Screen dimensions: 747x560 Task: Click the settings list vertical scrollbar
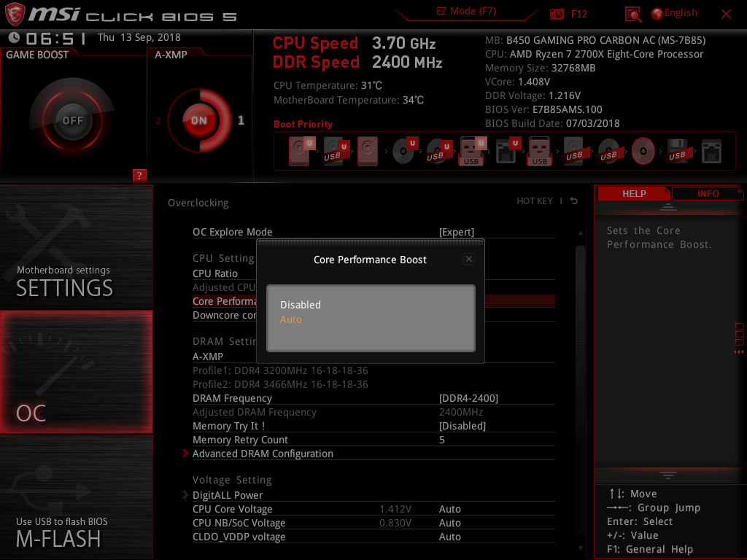(x=580, y=343)
